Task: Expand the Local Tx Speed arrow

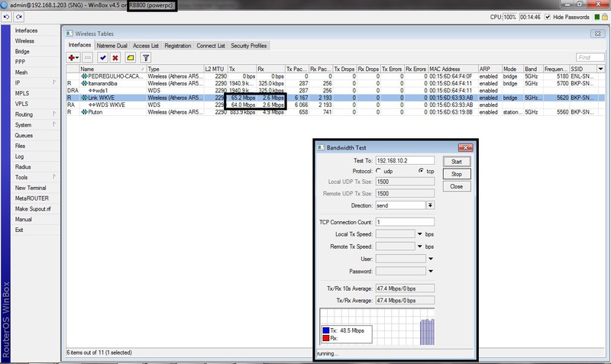Action: pyautogui.click(x=422, y=234)
